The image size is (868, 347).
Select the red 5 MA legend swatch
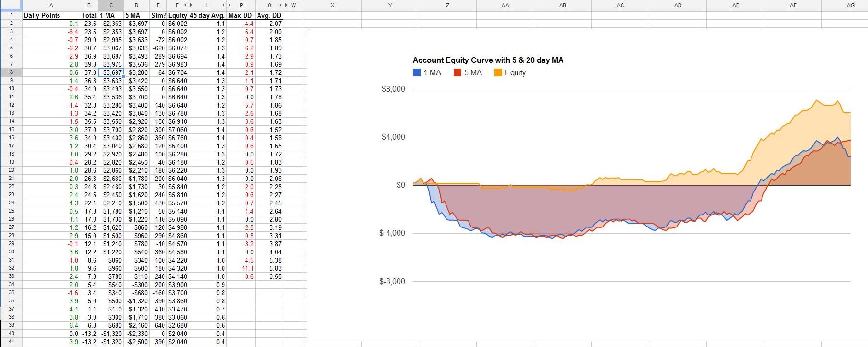pyautogui.click(x=457, y=73)
